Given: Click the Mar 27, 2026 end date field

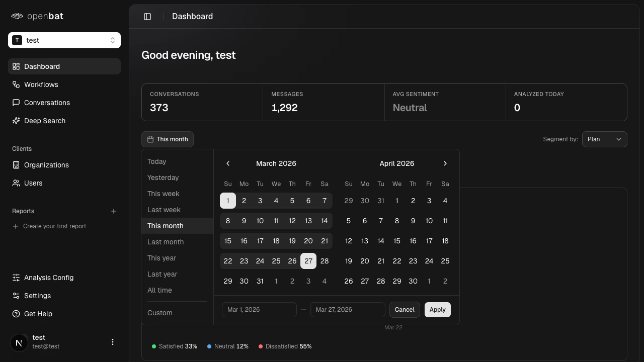Looking at the screenshot, I should pos(348,310).
